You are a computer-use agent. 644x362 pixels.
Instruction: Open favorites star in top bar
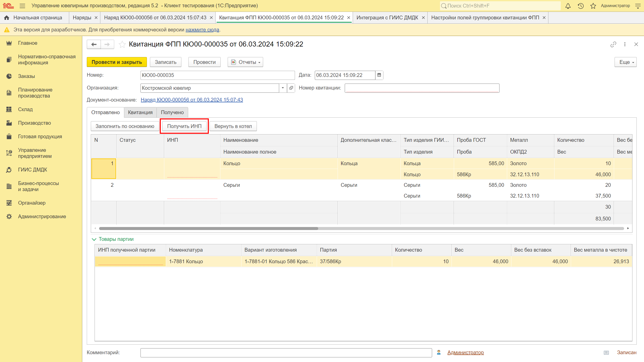tap(593, 6)
